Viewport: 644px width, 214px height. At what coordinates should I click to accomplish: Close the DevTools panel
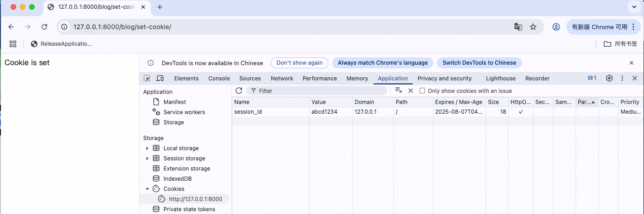point(635,78)
